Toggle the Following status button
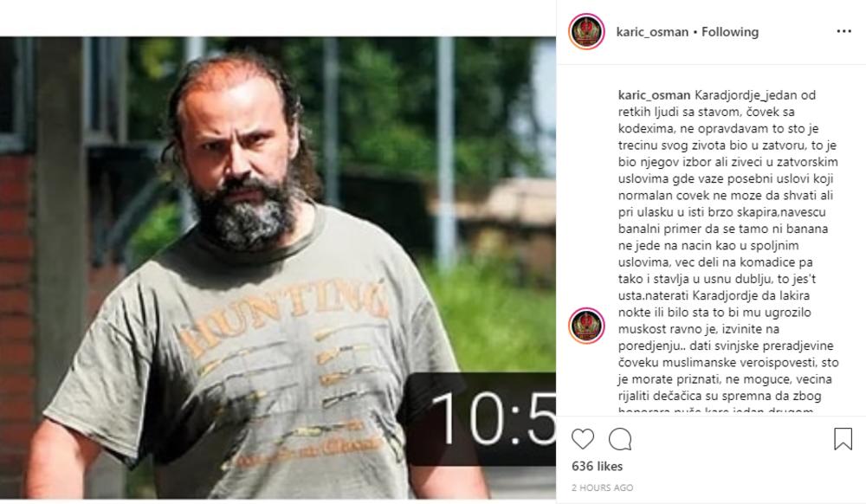 click(x=729, y=32)
